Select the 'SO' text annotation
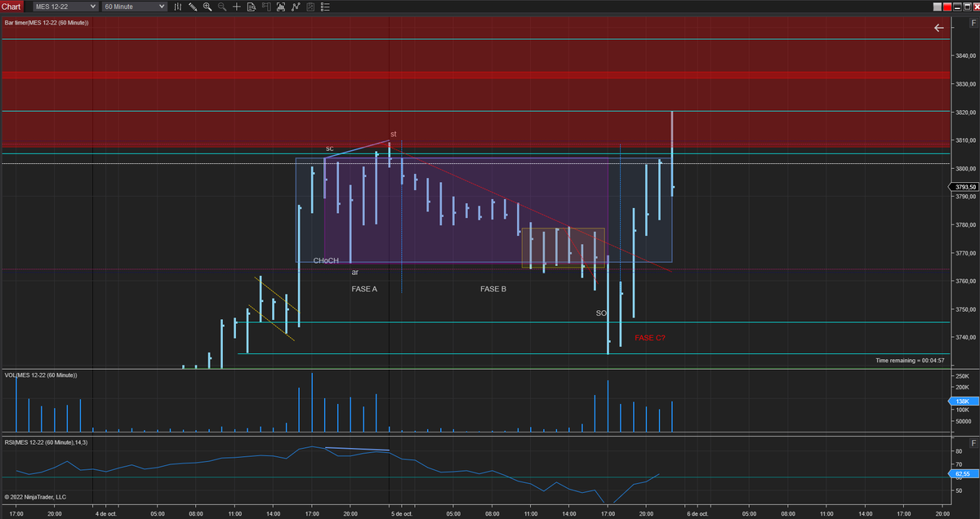Screen dimensions: 980x519 (601, 313)
